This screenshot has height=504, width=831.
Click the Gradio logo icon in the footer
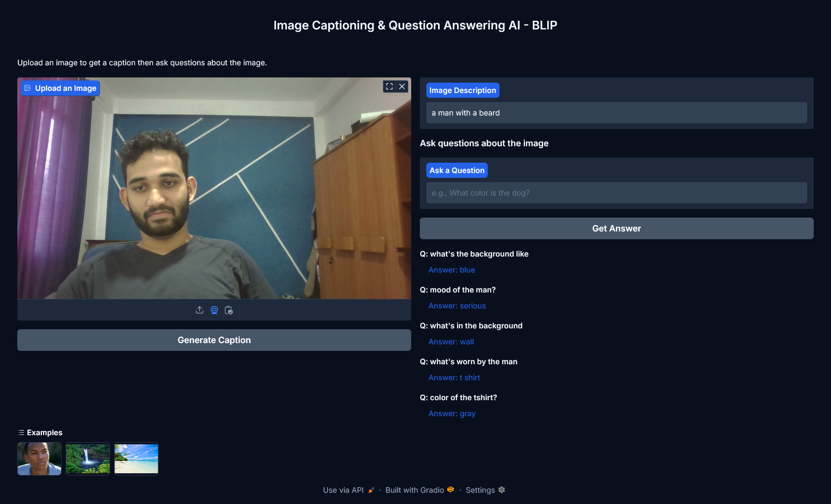(450, 489)
